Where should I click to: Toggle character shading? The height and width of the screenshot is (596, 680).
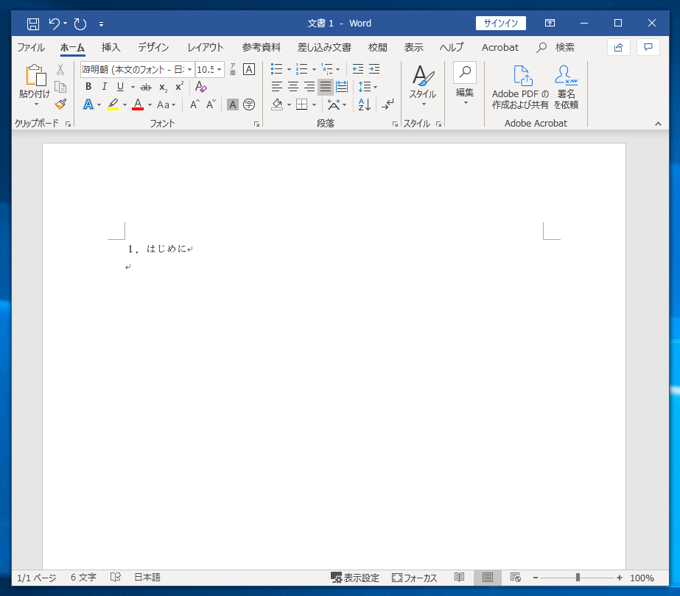coord(232,105)
